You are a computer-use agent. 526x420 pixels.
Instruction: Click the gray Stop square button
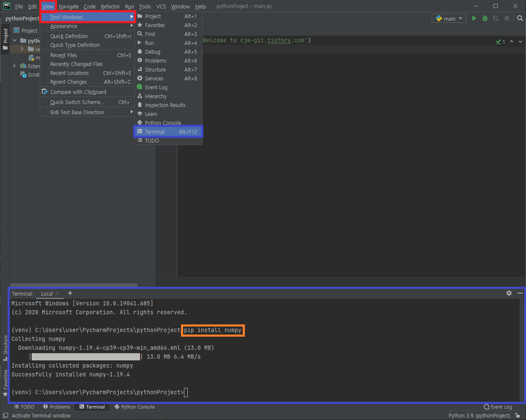[507, 18]
